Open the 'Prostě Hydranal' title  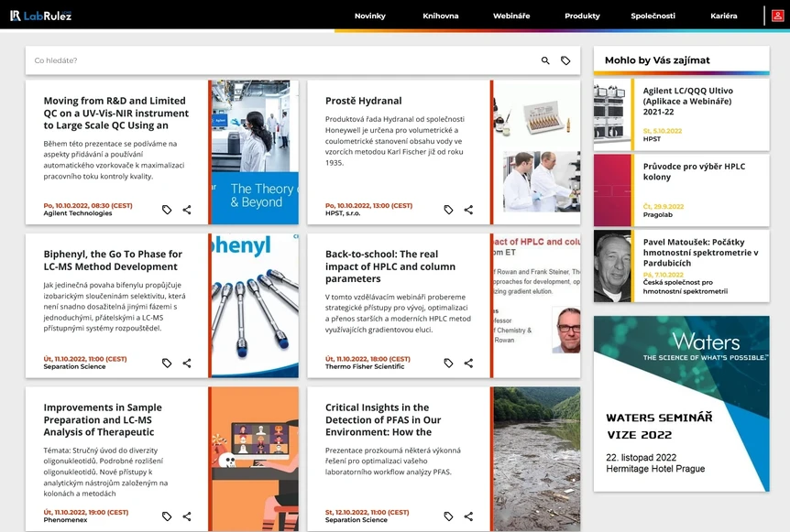[364, 101]
